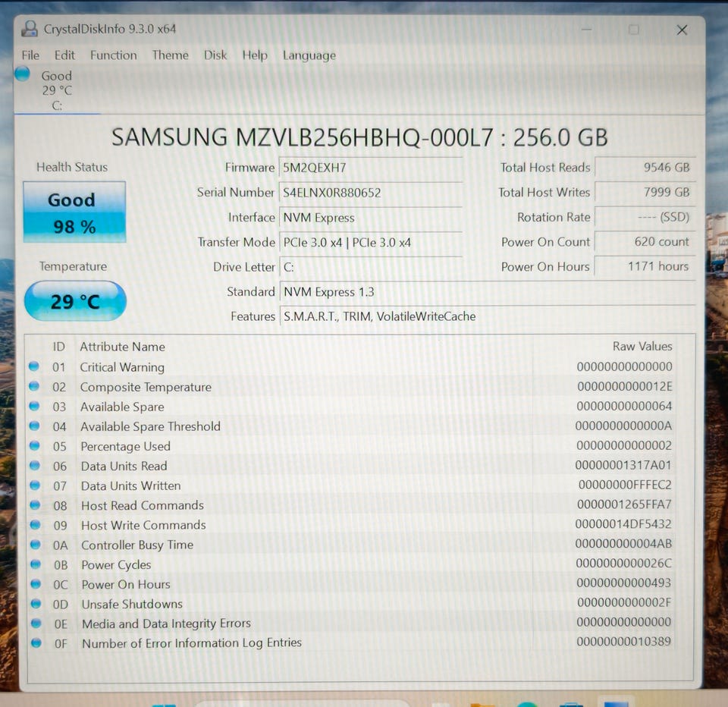Select the Unsafe Shutdowns attribute name

coord(132,605)
